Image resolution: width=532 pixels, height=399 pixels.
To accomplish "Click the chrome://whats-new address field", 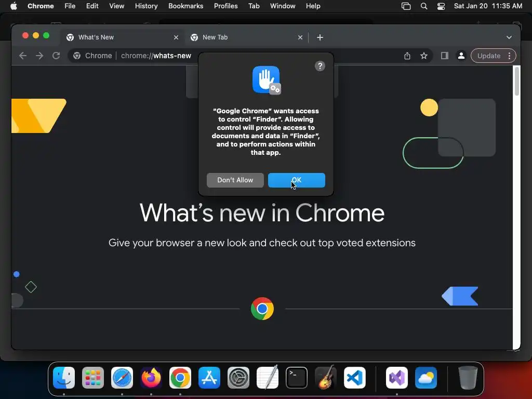I will (156, 56).
